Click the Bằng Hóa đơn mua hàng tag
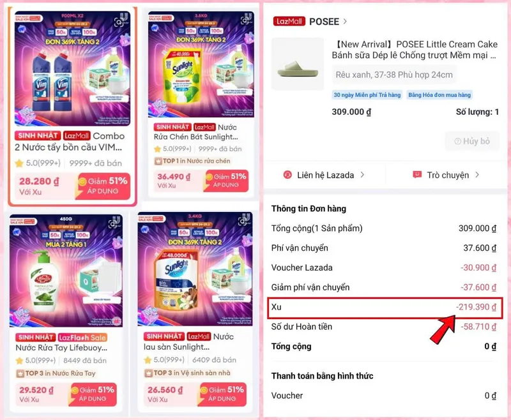Viewport: 511px width, 420px height. click(x=439, y=95)
